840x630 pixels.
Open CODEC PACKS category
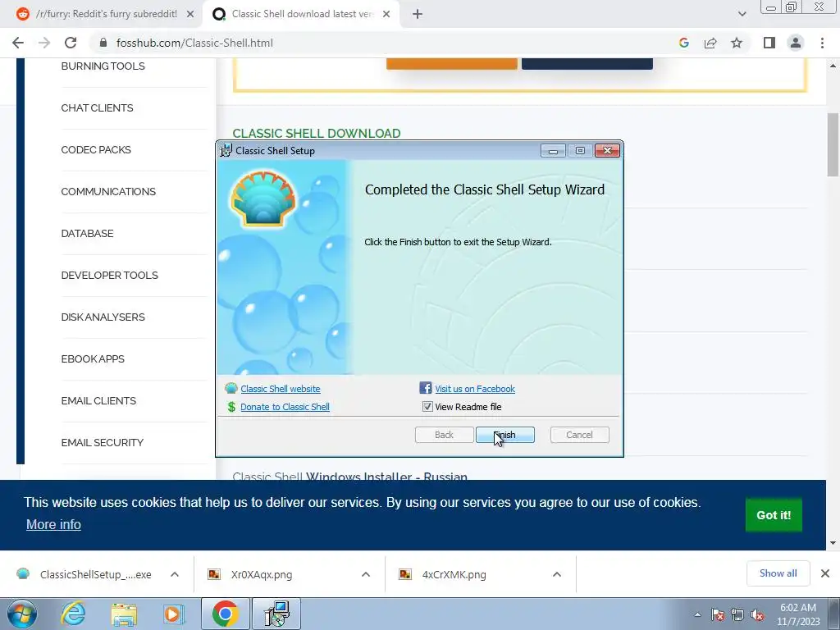[96, 149]
